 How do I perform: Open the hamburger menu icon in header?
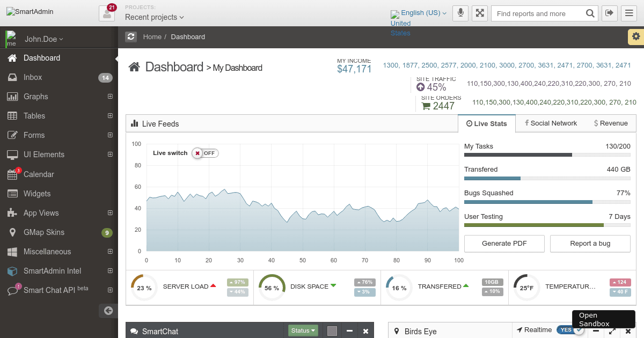pyautogui.click(x=628, y=13)
